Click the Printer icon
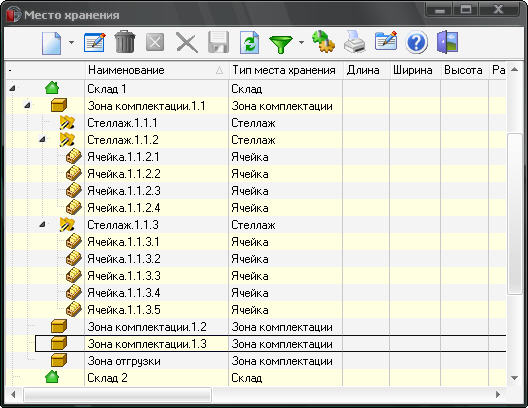 pyautogui.click(x=355, y=42)
